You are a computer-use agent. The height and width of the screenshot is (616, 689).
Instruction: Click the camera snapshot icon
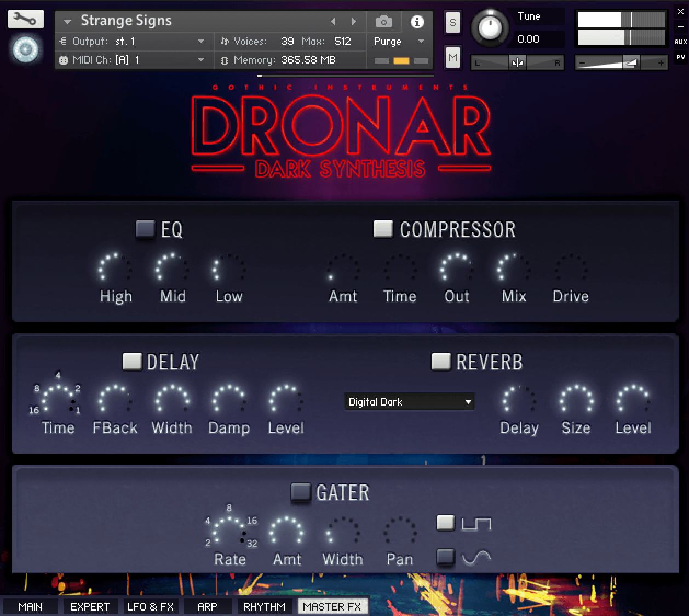(x=383, y=21)
